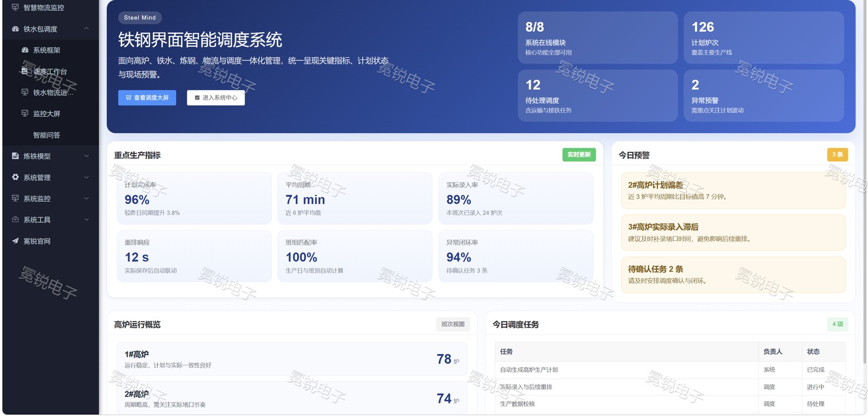Open 智慧物流监控 menu item
This screenshot has width=868, height=417.
(x=51, y=8)
